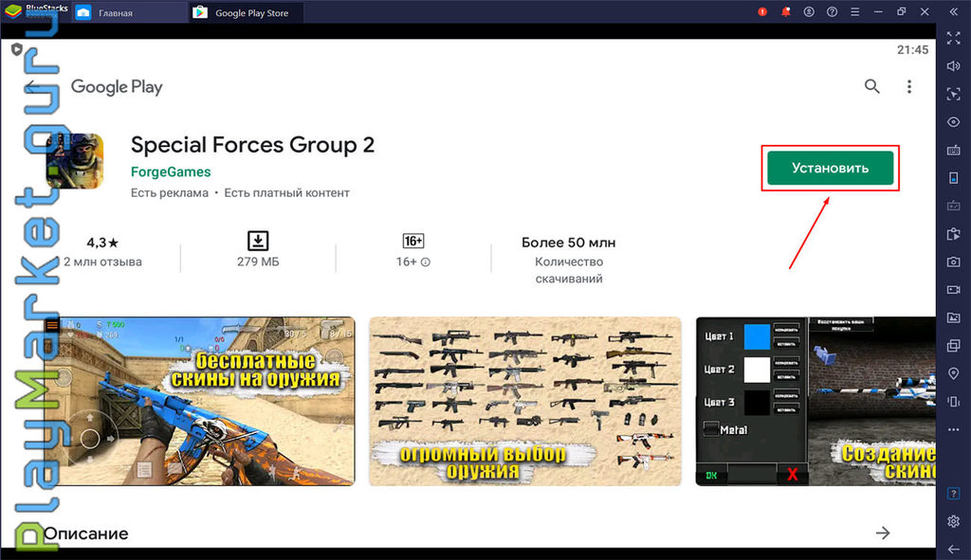The image size is (971, 560).
Task: Click the Special Forces Group 2 app icon
Action: tap(74, 161)
